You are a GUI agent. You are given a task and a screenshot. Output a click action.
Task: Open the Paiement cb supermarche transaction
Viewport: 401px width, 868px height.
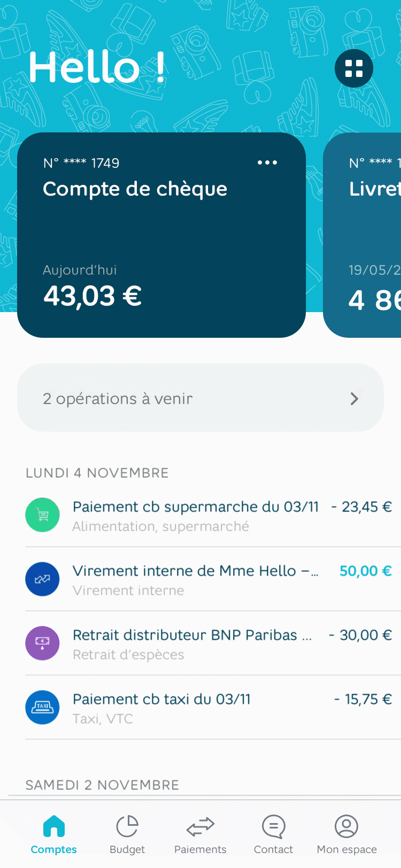196,507
